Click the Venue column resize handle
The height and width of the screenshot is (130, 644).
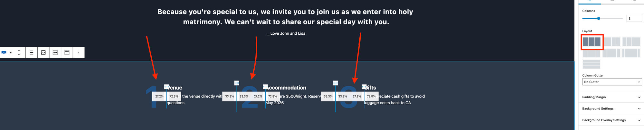coord(166,87)
